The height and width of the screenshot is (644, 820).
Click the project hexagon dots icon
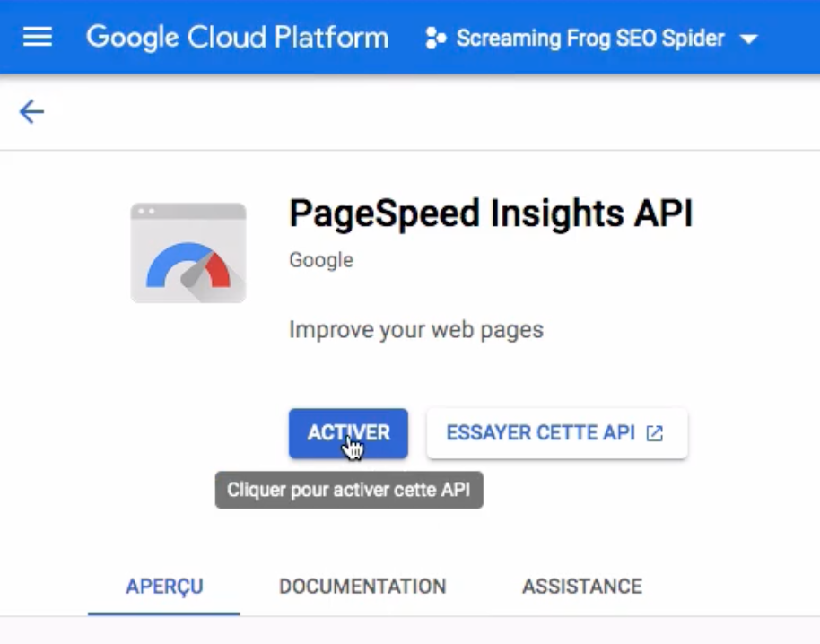click(436, 39)
